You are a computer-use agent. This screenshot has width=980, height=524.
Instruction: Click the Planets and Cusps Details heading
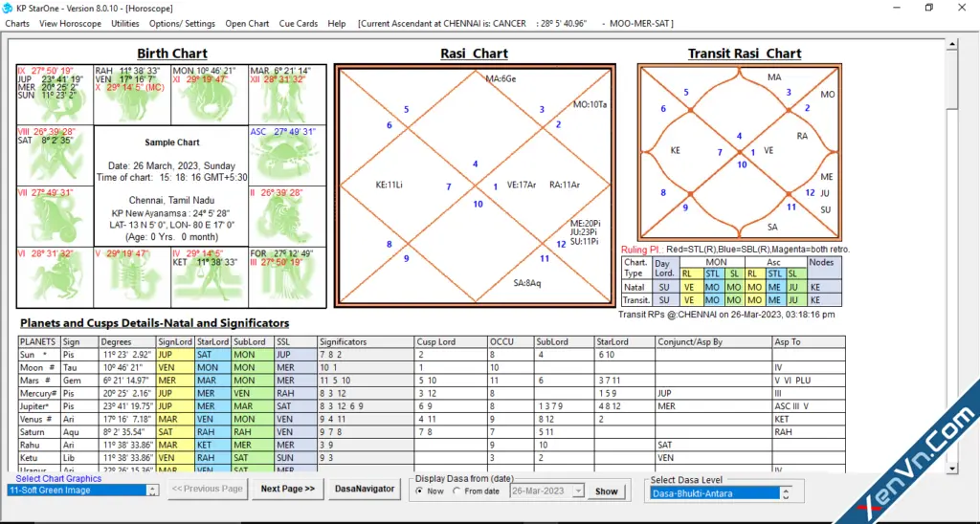[x=154, y=323]
